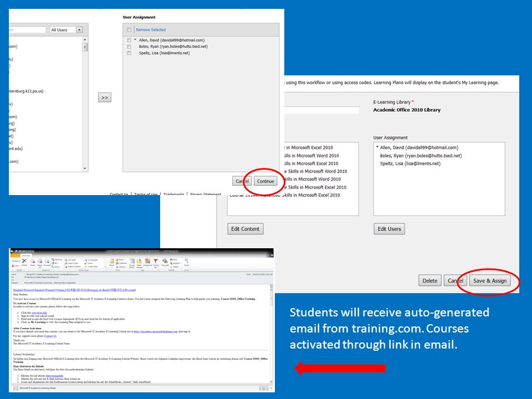Click the Contact Us link in email
The height and width of the screenshot is (399, 532).
(50, 336)
